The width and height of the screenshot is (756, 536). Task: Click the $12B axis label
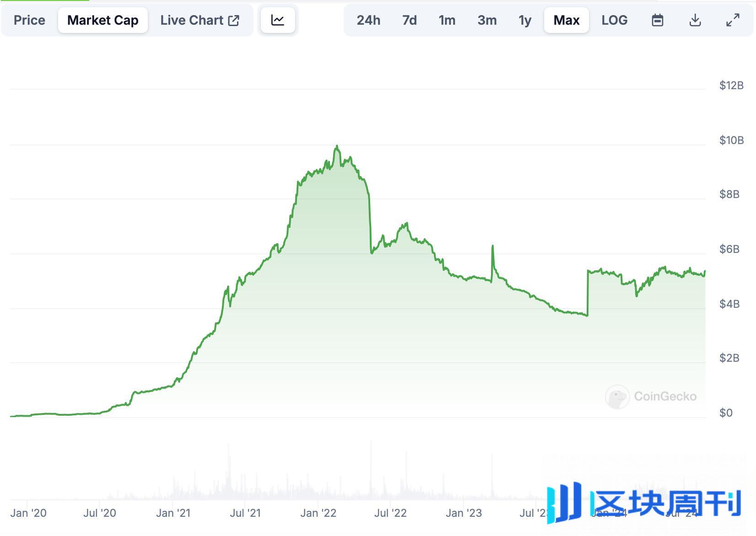[x=731, y=86]
